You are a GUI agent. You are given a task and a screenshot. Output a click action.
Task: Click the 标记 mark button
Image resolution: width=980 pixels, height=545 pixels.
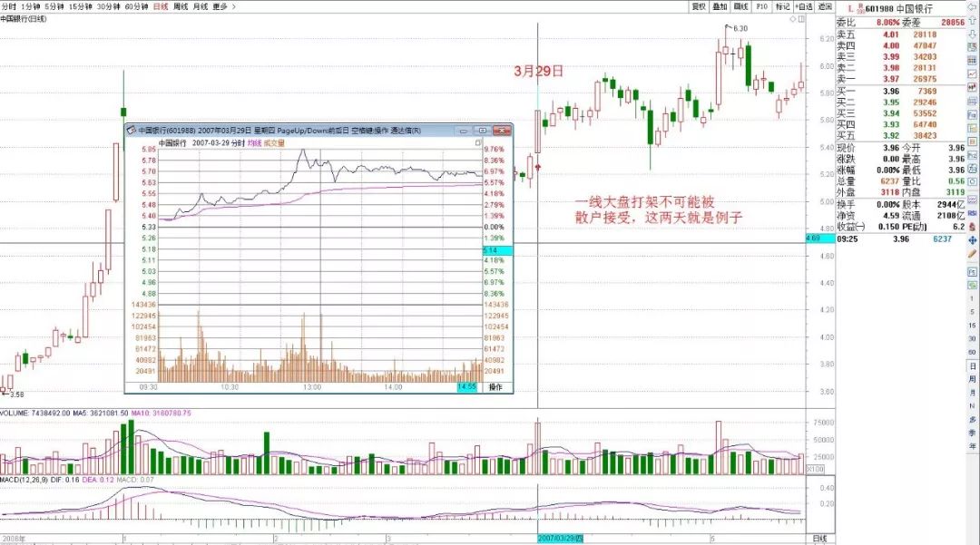(x=782, y=6)
